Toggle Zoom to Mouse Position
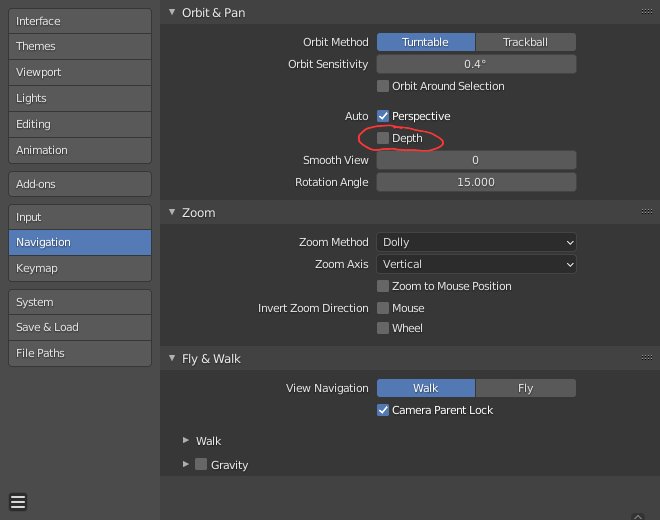The image size is (660, 520). (383, 286)
